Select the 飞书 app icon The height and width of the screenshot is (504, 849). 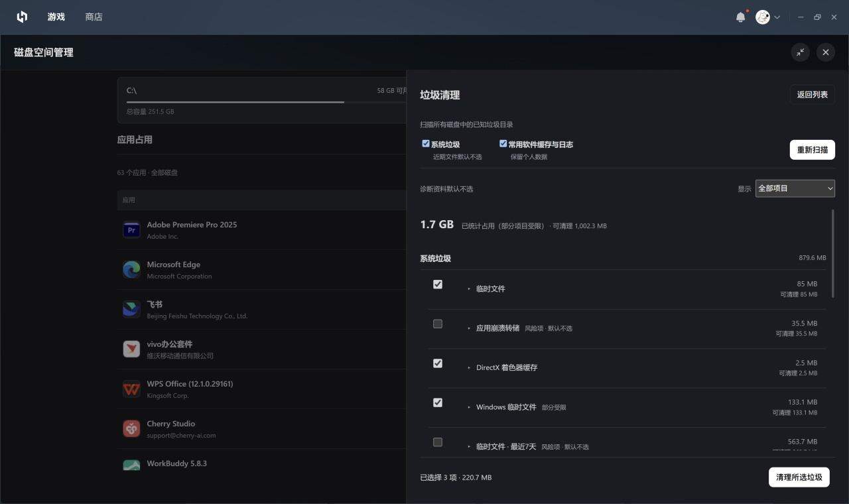[131, 309]
